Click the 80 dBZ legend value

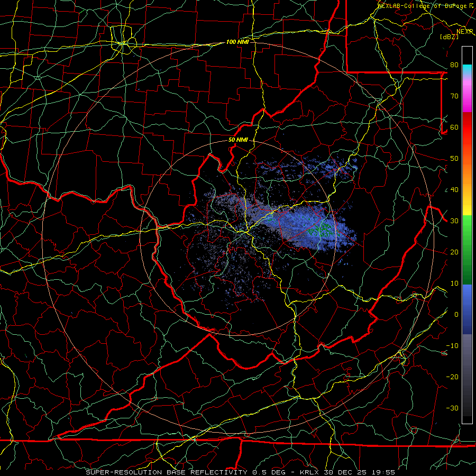click(x=454, y=65)
